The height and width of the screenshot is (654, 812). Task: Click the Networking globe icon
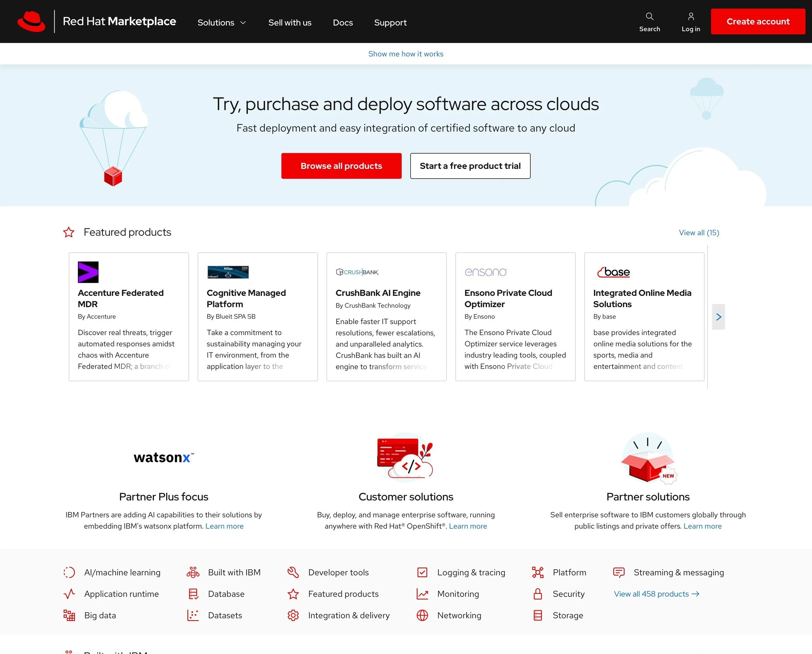tap(422, 615)
